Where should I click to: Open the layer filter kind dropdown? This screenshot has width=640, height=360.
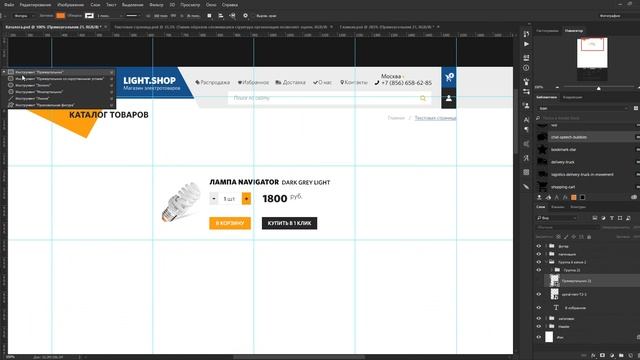557,218
